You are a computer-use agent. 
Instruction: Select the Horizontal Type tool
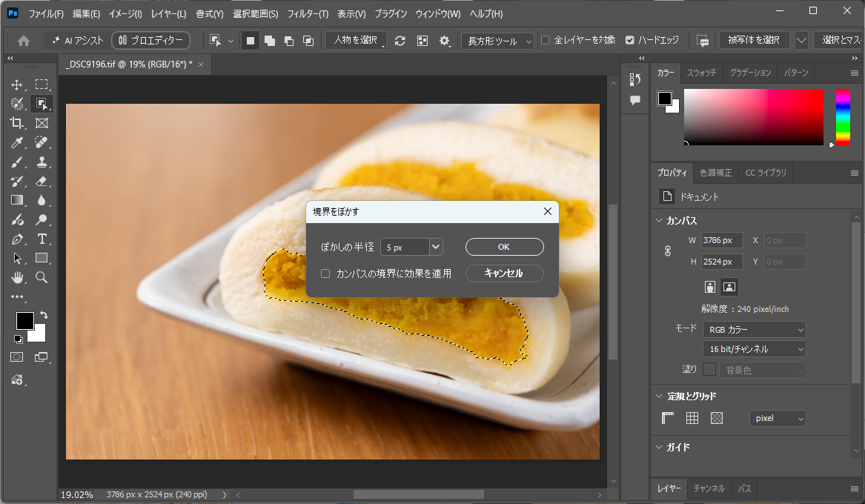pos(42,239)
